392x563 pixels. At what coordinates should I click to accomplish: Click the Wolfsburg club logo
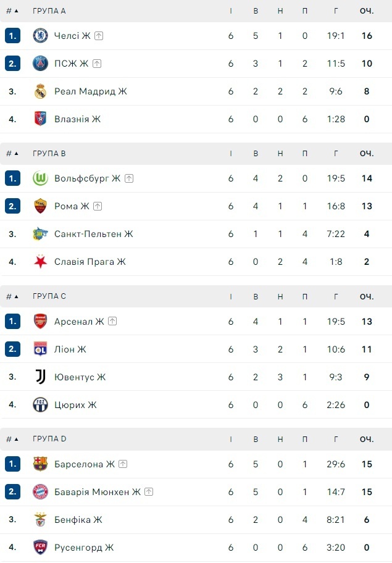coord(40,178)
